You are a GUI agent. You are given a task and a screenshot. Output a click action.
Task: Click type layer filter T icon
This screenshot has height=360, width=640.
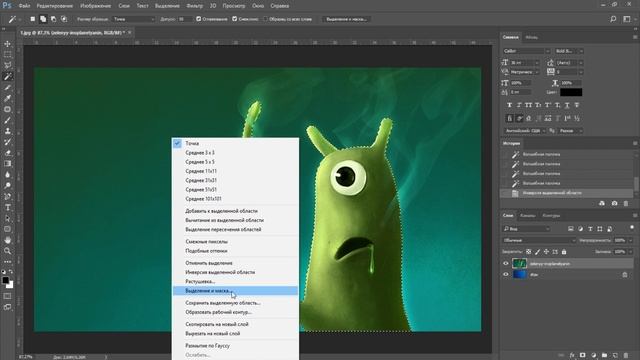(590, 229)
